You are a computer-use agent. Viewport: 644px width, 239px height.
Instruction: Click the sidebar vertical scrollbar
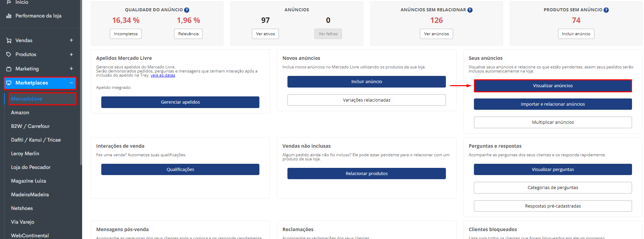tap(81, 82)
